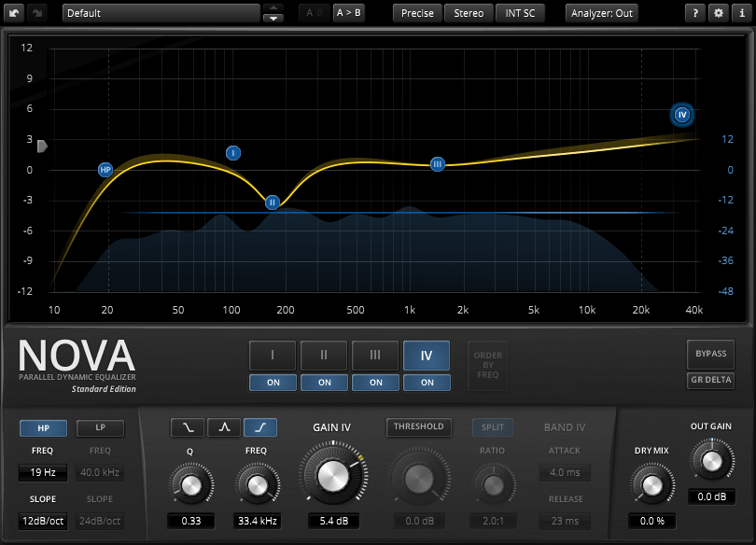Open the settings gear icon

(718, 13)
